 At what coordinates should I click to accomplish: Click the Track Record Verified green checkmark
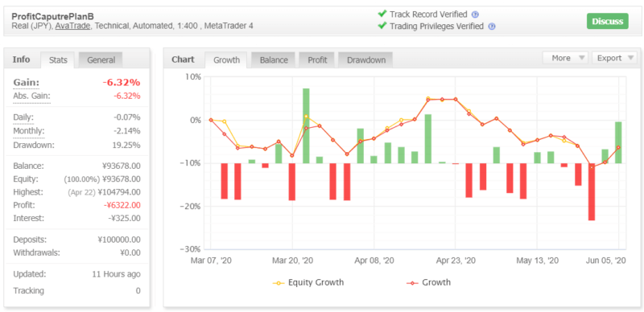[x=382, y=14]
